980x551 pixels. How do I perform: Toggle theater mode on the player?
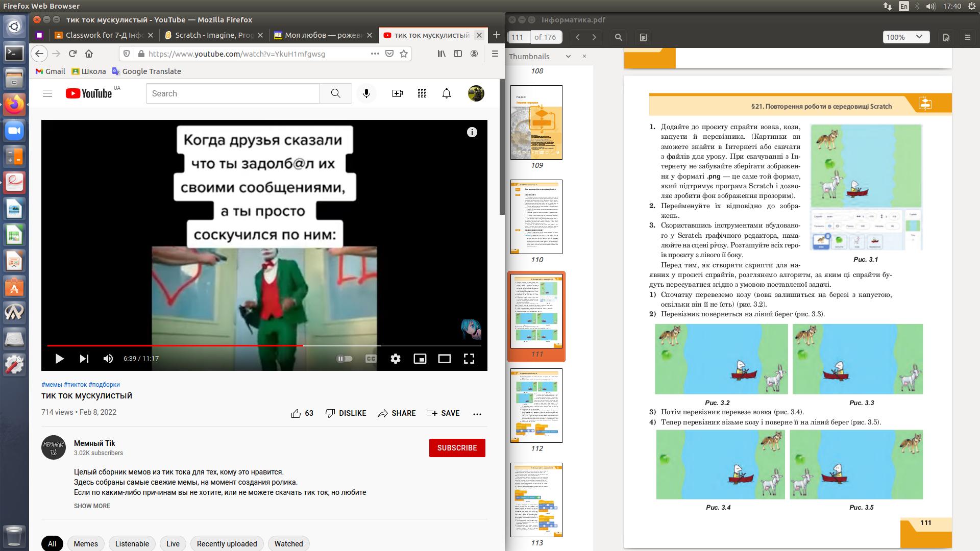tap(444, 359)
